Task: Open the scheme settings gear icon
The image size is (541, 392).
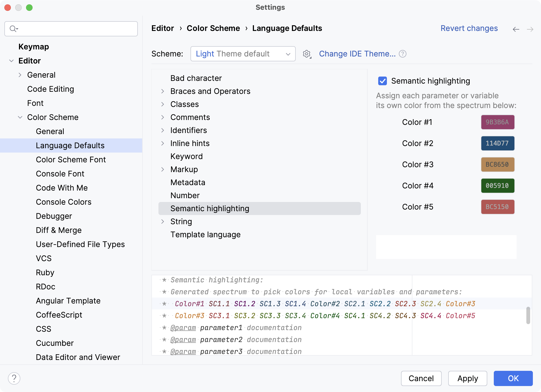Action: click(x=306, y=54)
